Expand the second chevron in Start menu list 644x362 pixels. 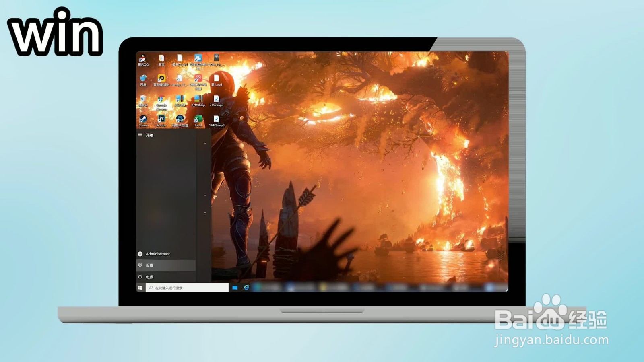(x=205, y=195)
